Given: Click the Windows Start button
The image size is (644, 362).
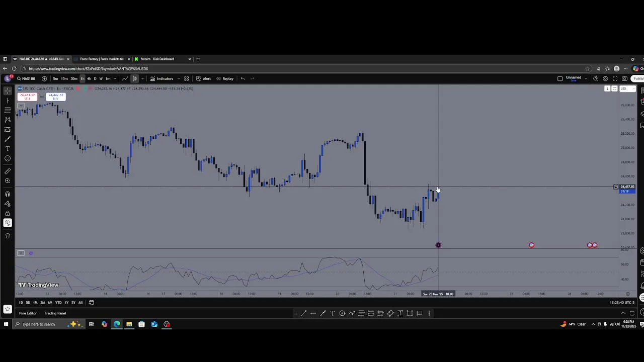Looking at the screenshot, I should [6, 324].
